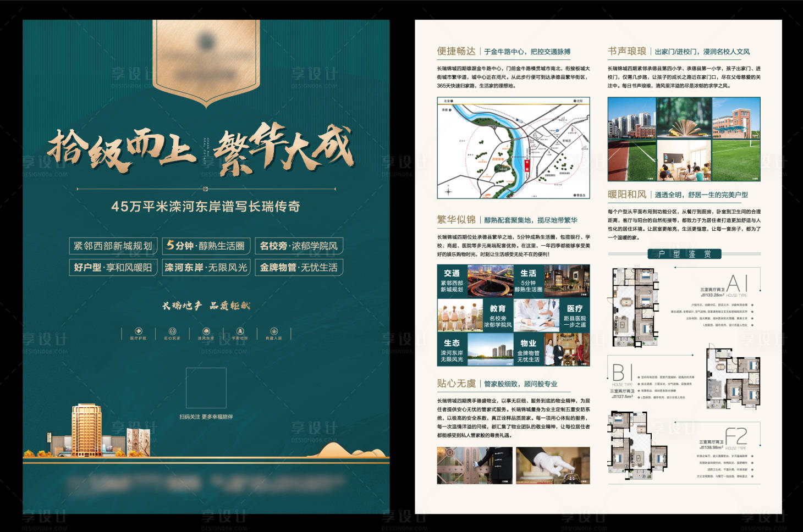The height and width of the screenshot is (532, 803).
Task: Click the red school building photo
Action: (x=736, y=118)
